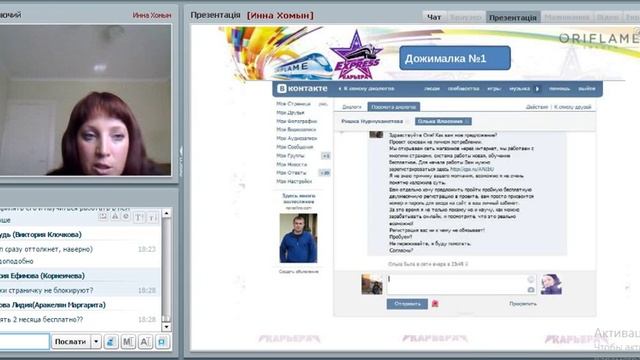640x360 pixels.
Task: Open the Диалоги tab in VK
Action: (351, 107)
